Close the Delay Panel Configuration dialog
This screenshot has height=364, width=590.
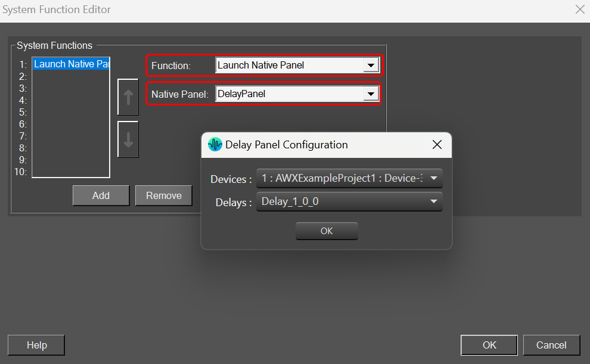click(x=437, y=144)
